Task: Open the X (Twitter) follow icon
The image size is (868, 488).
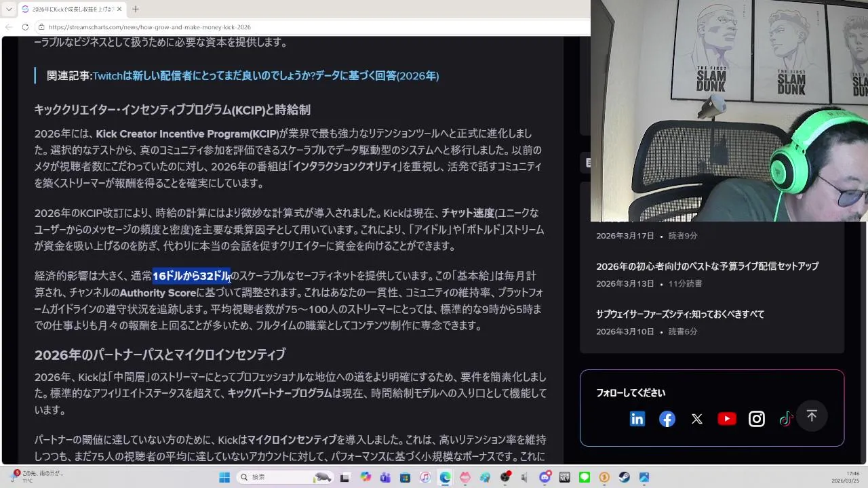Action: [x=697, y=419]
